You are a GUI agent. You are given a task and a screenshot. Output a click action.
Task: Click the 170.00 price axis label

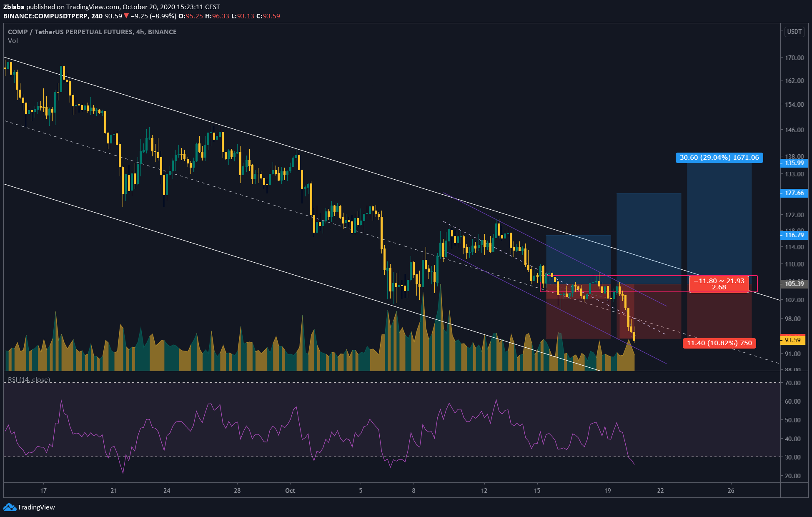794,58
